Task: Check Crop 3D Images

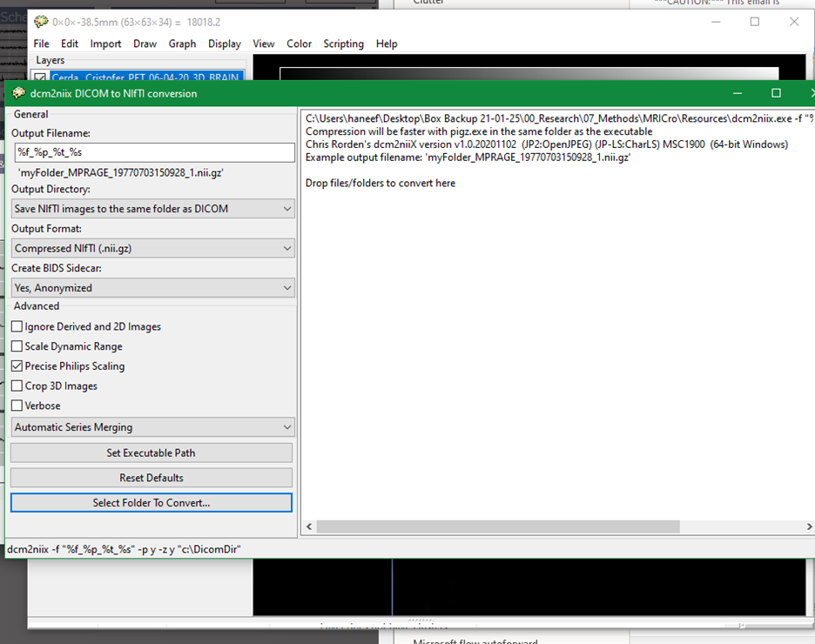Action: click(x=17, y=386)
